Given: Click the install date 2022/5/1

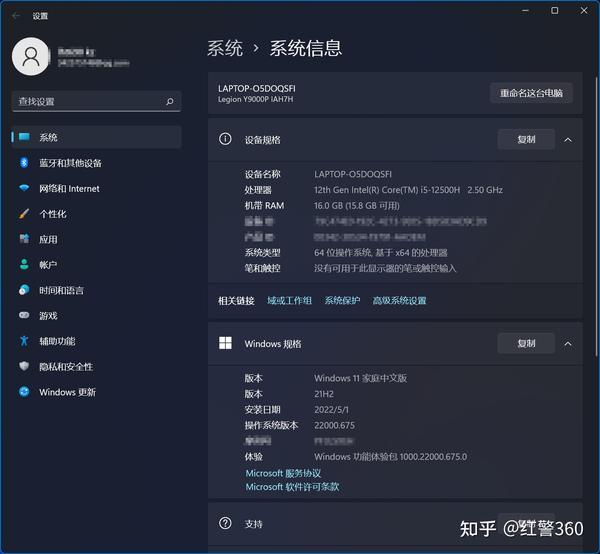Looking at the screenshot, I should tap(331, 410).
